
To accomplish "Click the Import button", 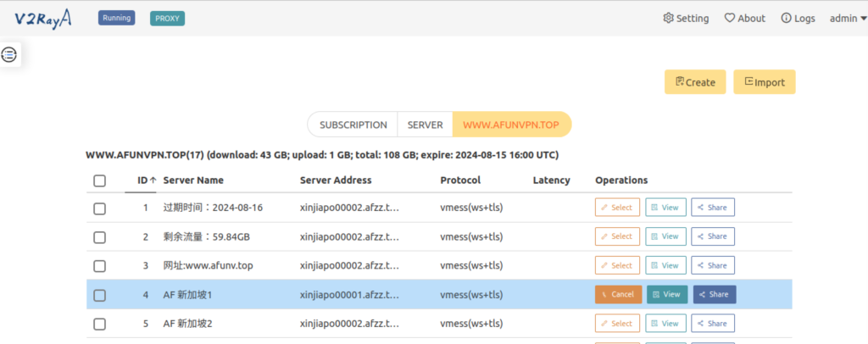I will (x=764, y=82).
